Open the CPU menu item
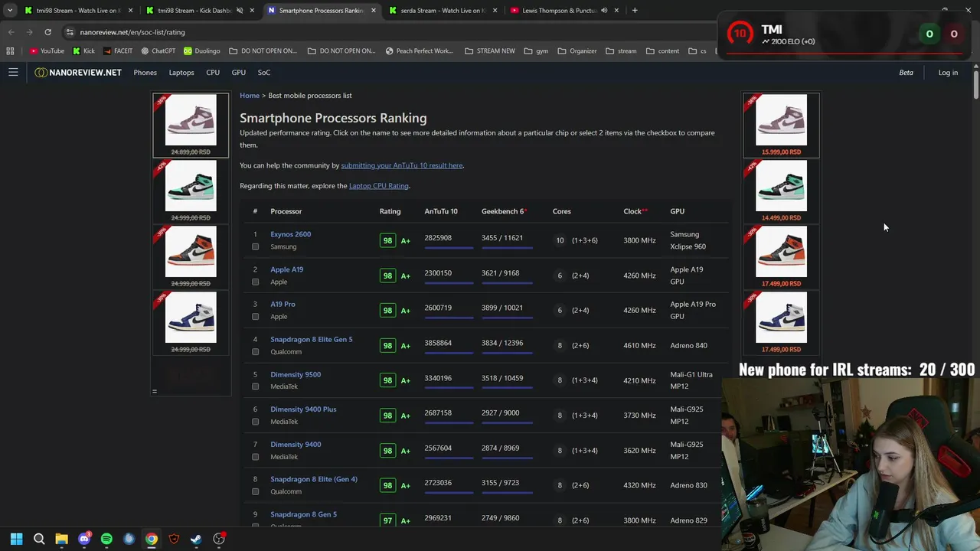Viewport: 980px width, 551px height. [213, 73]
